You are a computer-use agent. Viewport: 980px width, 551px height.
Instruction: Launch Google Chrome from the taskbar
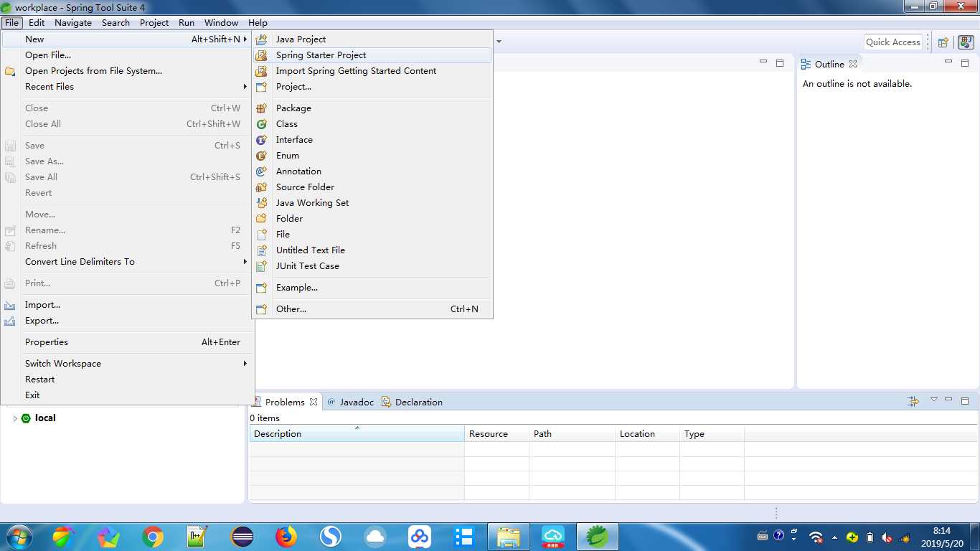(x=153, y=537)
